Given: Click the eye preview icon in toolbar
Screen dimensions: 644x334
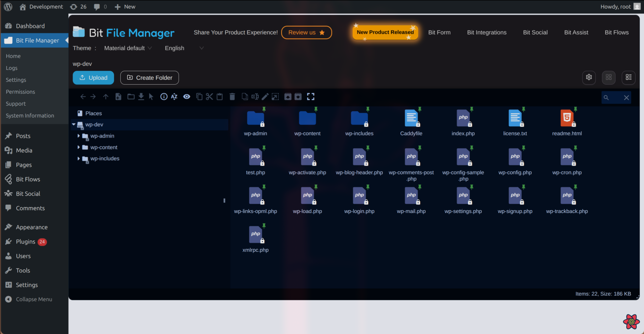Looking at the screenshot, I should 187,97.
